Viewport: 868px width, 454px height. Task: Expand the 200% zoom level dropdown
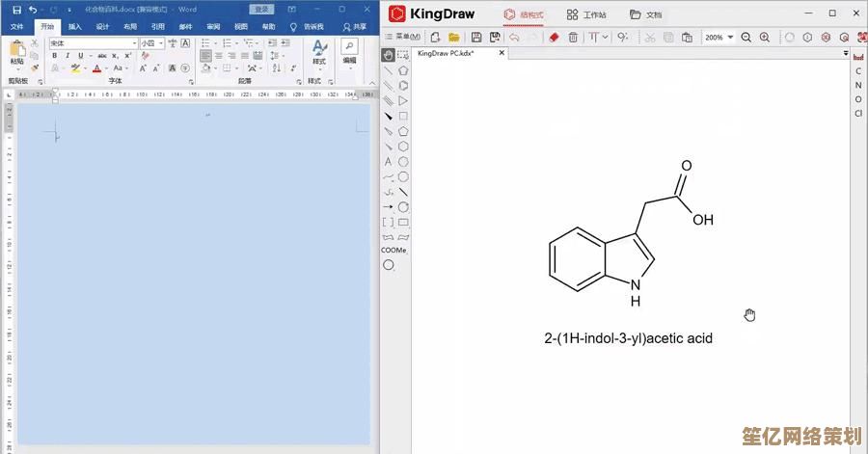coord(730,37)
